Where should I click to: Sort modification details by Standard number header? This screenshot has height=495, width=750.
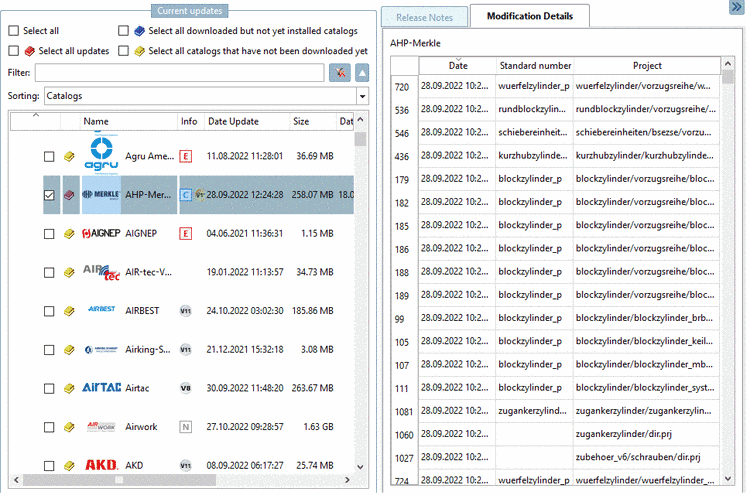coord(535,66)
